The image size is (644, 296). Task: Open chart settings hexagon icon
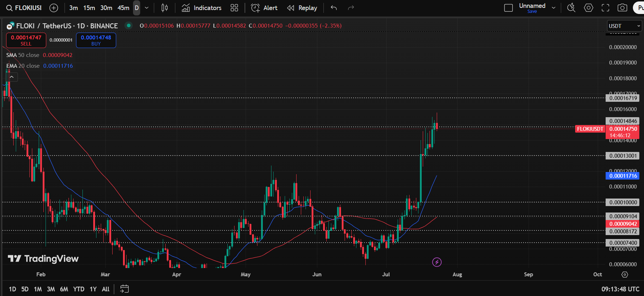588,8
